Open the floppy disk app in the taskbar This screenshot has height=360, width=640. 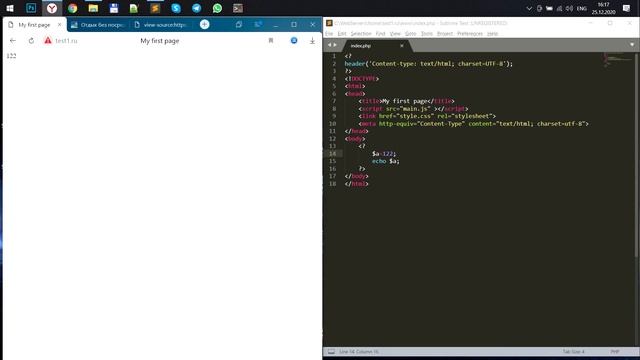pos(114,8)
